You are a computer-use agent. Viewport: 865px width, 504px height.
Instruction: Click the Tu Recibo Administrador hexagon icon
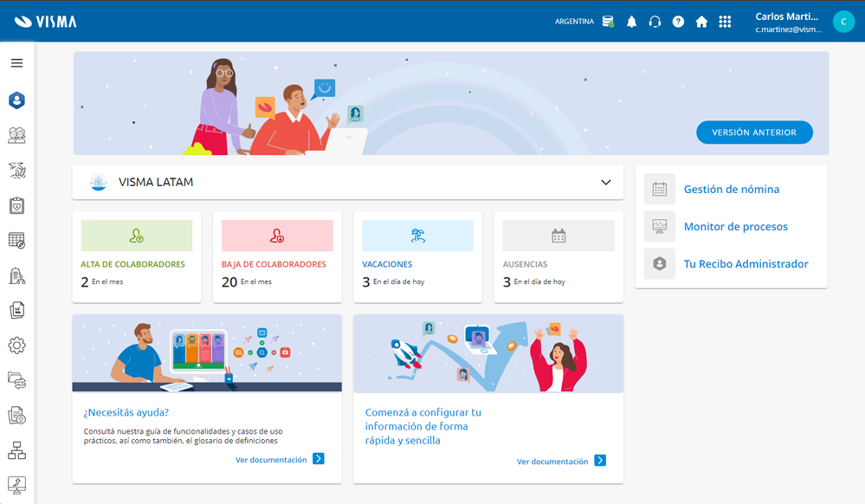coord(659,264)
